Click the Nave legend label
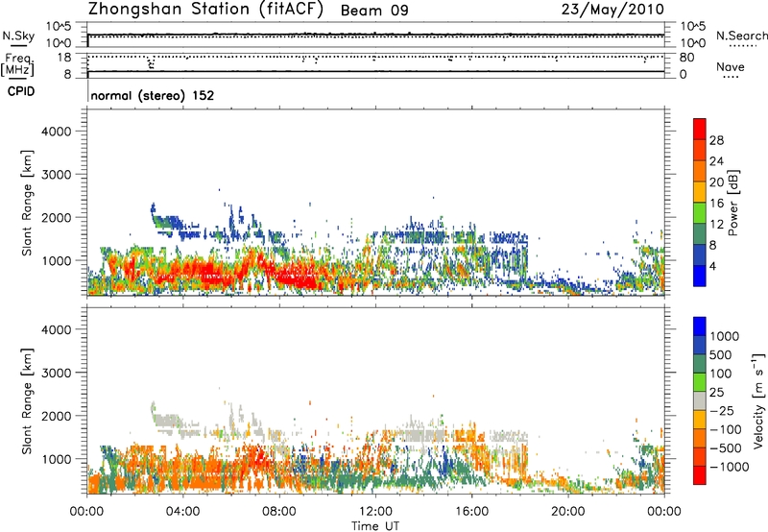The image size is (768, 532). [x=730, y=66]
